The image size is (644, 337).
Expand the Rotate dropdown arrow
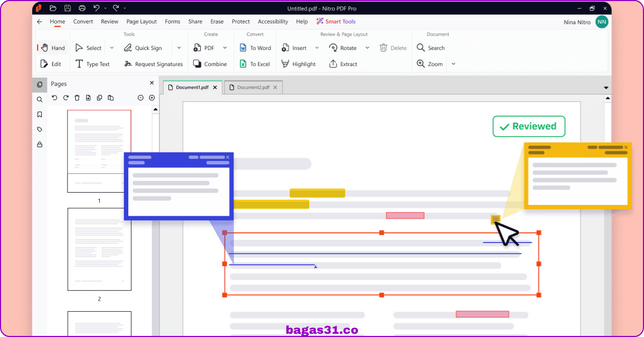pos(367,48)
